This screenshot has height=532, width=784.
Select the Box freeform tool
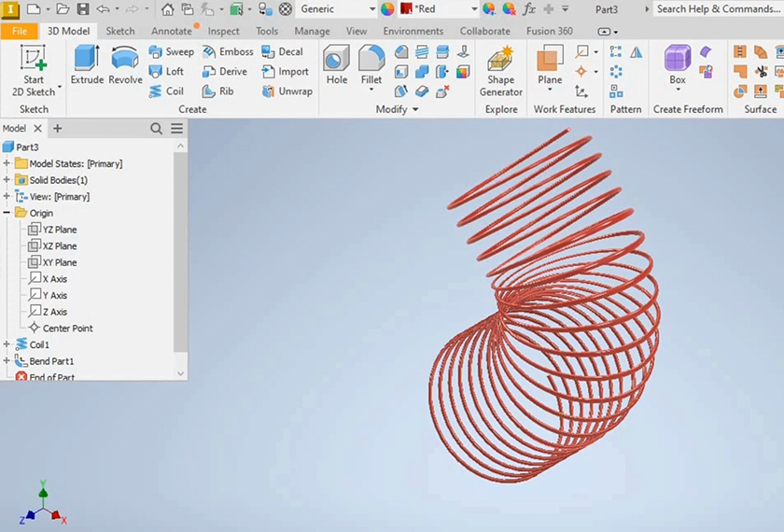pos(677,64)
